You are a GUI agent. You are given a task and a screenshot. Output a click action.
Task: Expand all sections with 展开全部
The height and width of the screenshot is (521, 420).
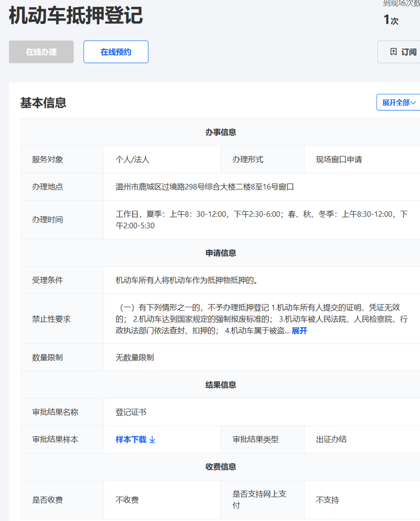coord(398,103)
